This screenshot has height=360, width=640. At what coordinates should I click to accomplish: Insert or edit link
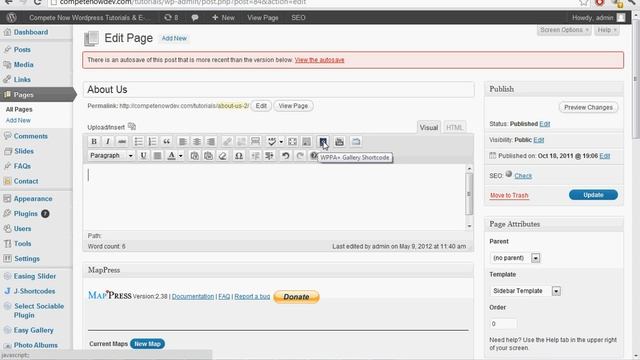(227, 142)
